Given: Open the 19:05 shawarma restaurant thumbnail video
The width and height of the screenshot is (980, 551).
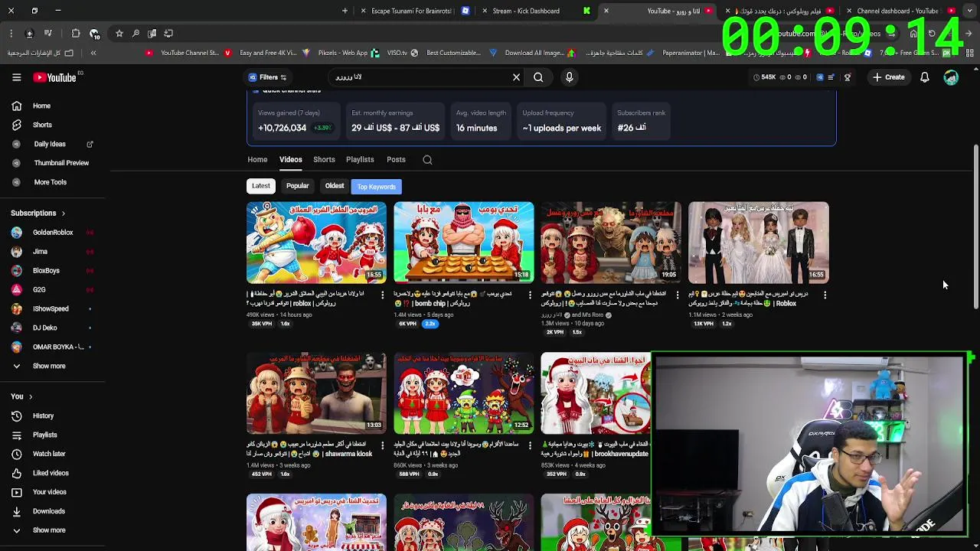Looking at the screenshot, I should click(611, 243).
